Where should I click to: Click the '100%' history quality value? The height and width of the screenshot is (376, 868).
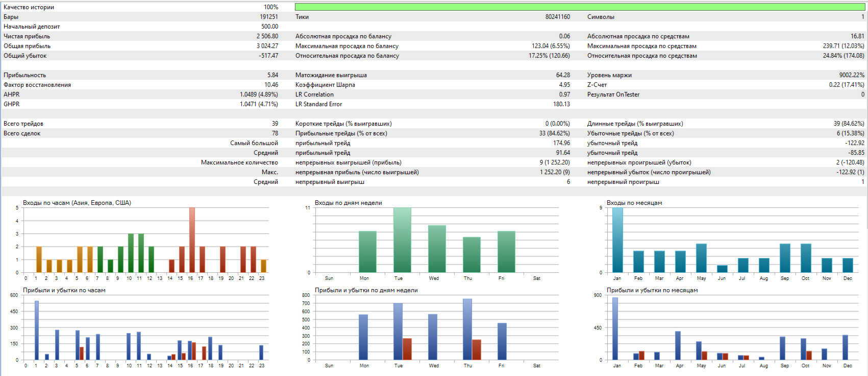click(271, 7)
